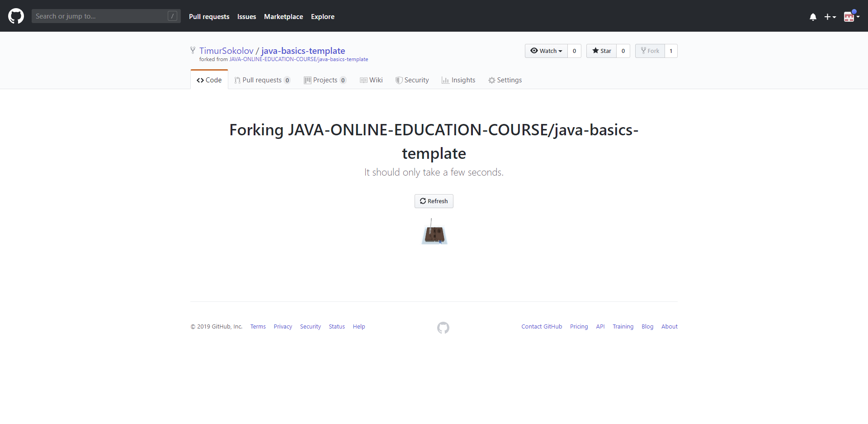Open the TimurSokolov owner profile link
This screenshot has width=868, height=424.
pyautogui.click(x=226, y=51)
